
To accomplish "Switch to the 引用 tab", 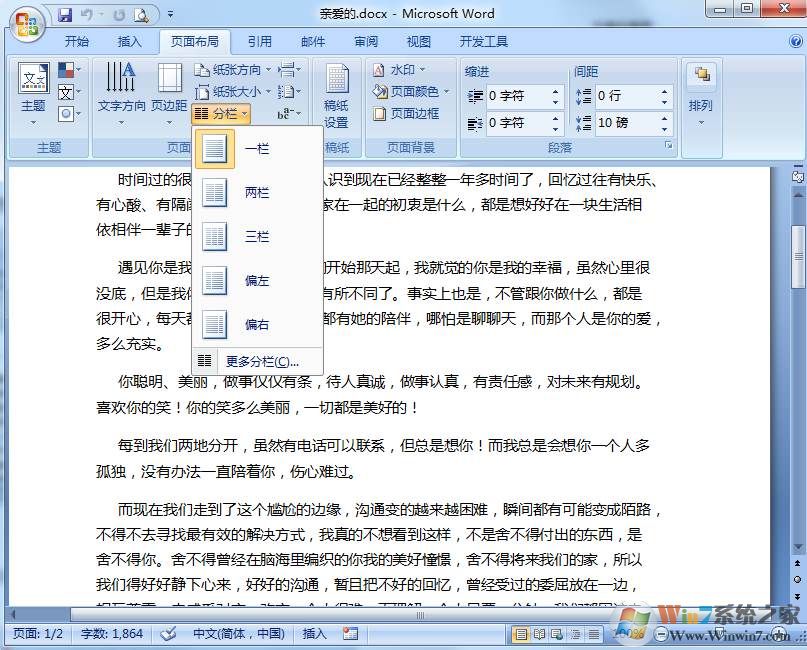I will pos(259,41).
